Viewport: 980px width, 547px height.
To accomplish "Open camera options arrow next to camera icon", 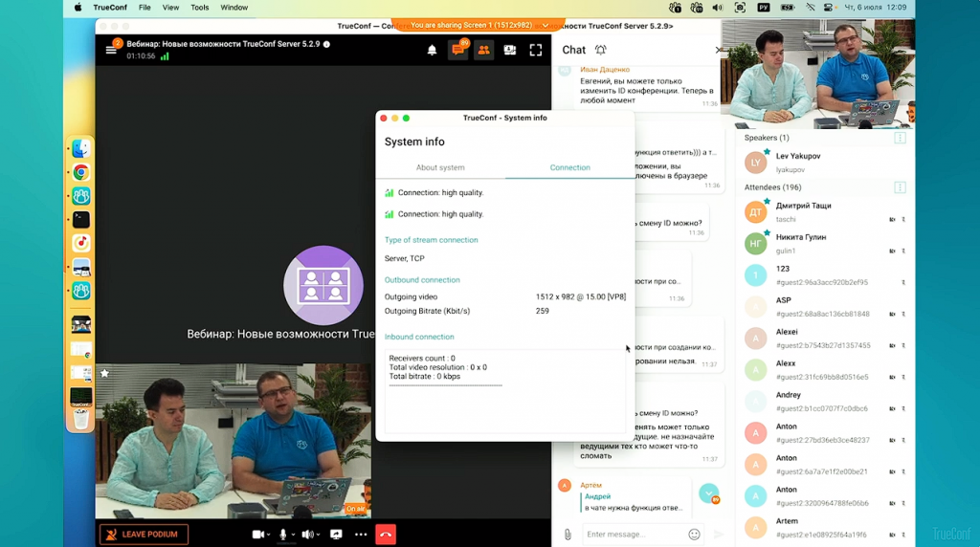I will tap(268, 536).
